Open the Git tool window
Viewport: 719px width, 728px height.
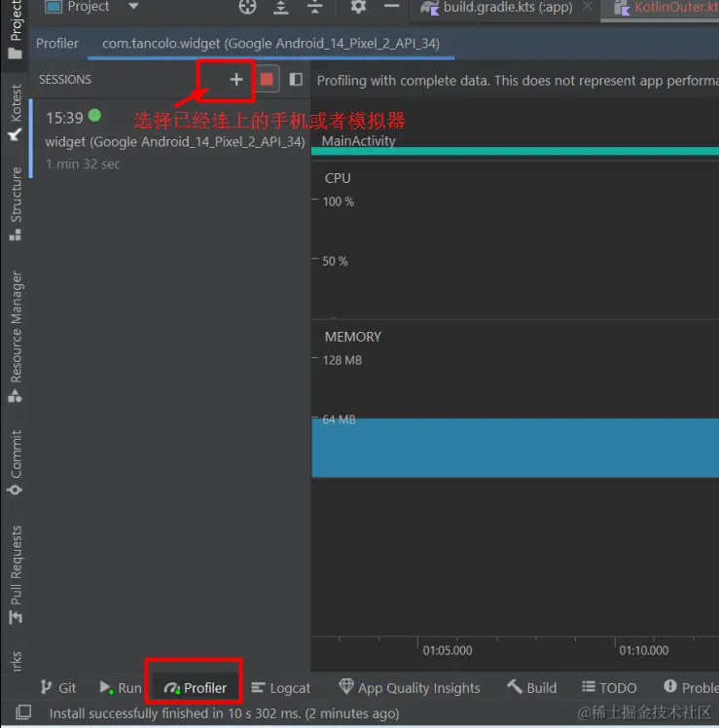(58, 687)
